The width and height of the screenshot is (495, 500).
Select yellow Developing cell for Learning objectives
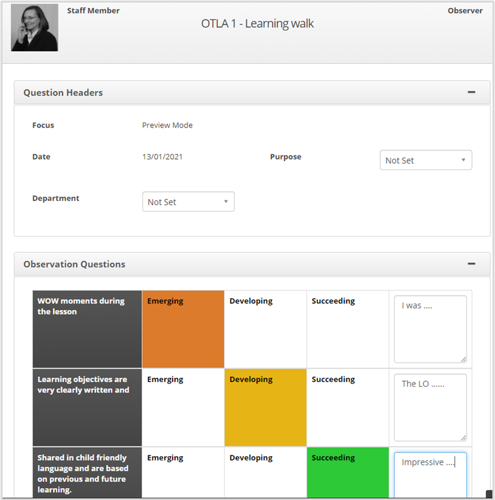[265, 407]
